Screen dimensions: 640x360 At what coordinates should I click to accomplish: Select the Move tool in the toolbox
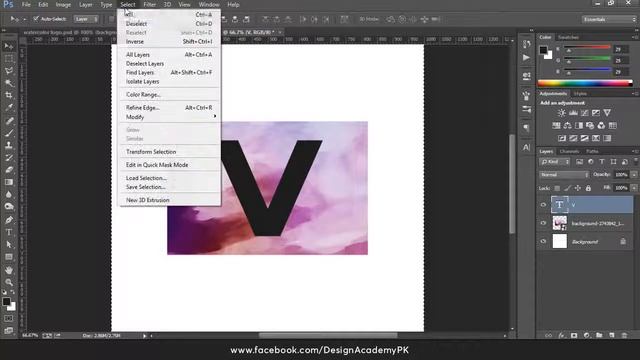[9, 46]
